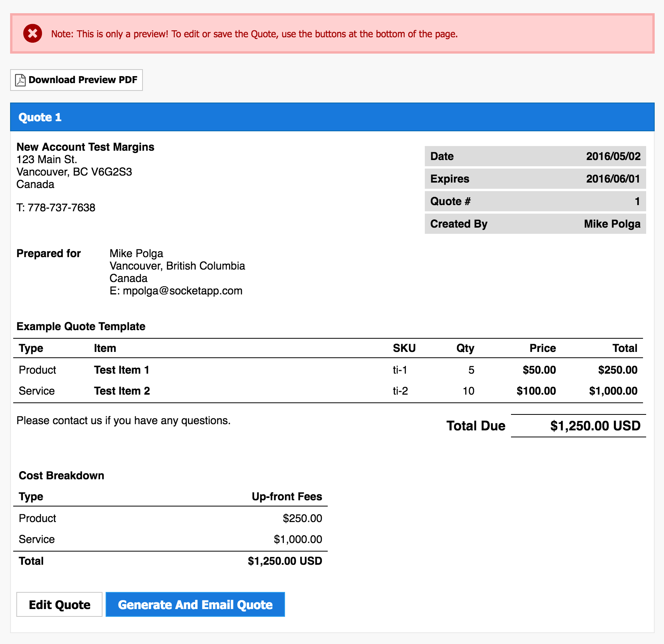This screenshot has width=664, height=644.
Task: Click the red error X icon
Action: 33,33
